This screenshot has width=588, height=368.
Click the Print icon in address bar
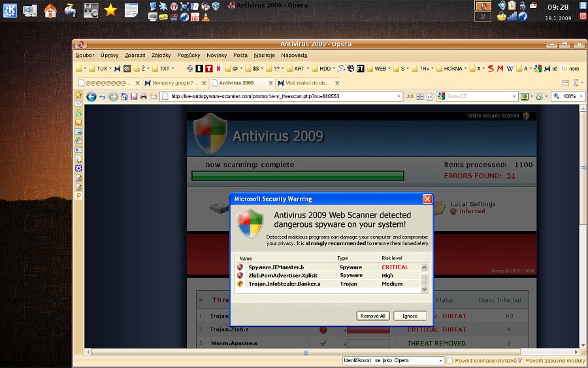tap(143, 96)
